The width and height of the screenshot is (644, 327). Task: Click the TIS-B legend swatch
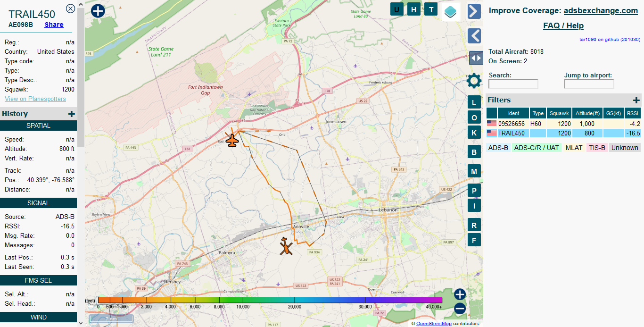[x=597, y=148]
